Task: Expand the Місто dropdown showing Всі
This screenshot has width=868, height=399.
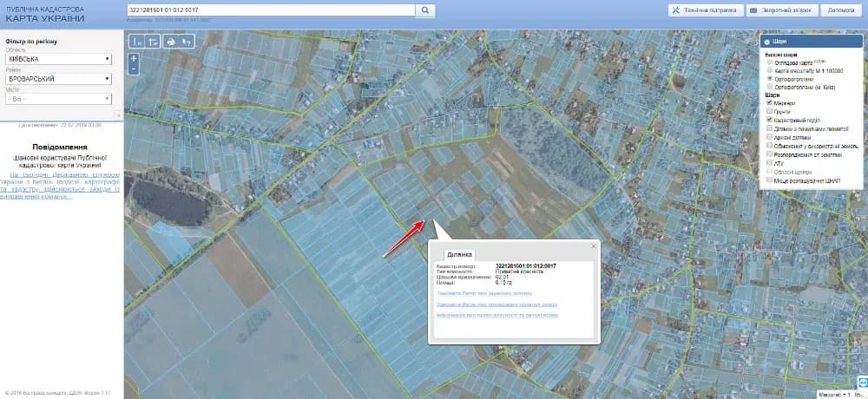Action: (x=59, y=99)
